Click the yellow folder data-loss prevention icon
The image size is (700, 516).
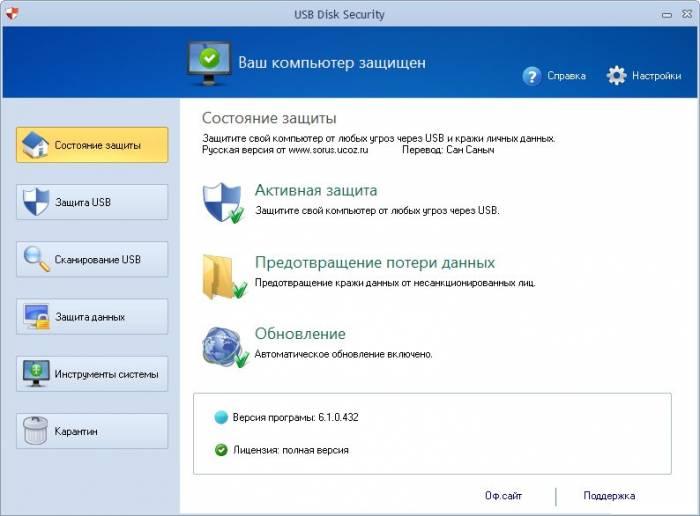coord(224,277)
